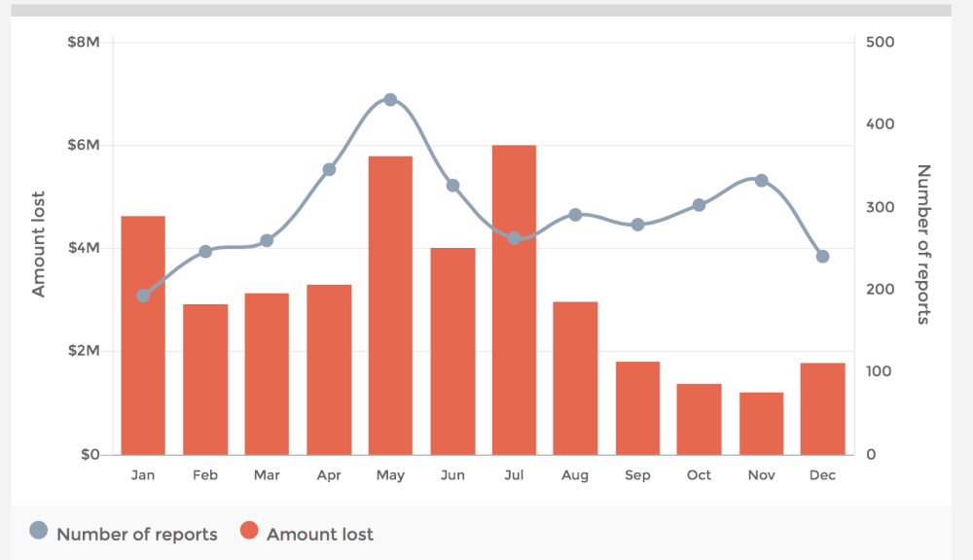Click the July reports data point
The height and width of the screenshot is (560, 973).
[x=514, y=238]
